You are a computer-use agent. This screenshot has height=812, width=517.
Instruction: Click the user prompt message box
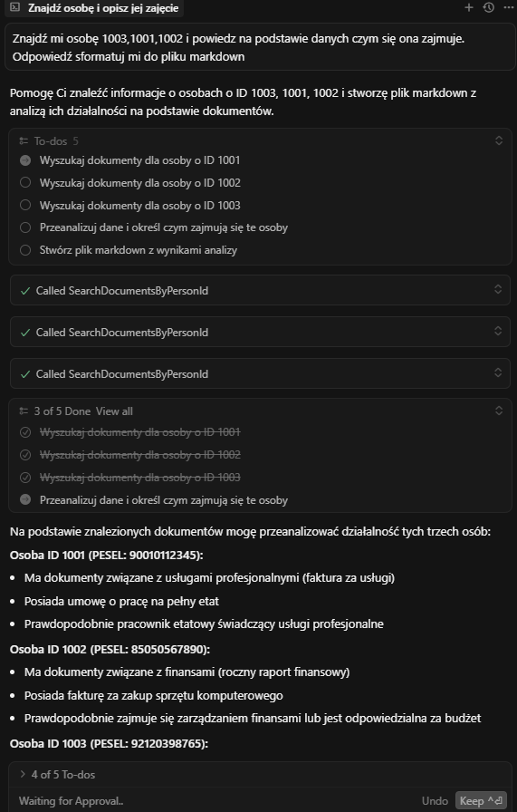pyautogui.click(x=260, y=47)
